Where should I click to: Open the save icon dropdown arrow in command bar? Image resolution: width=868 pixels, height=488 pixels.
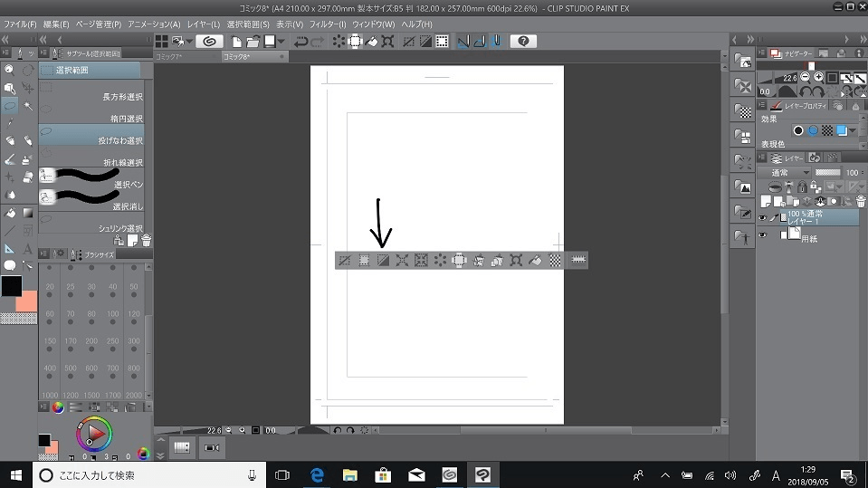coord(281,42)
